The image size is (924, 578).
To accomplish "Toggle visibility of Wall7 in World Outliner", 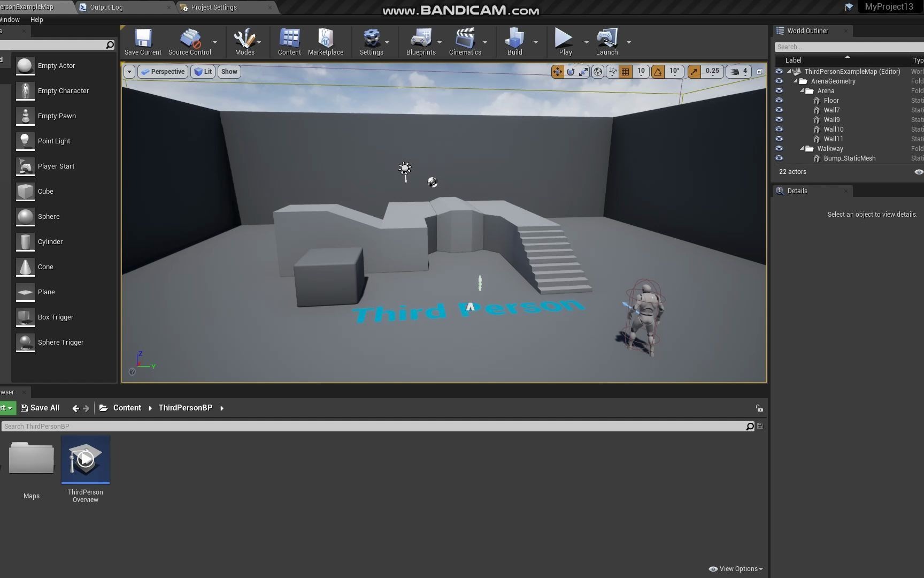I will coord(779,110).
